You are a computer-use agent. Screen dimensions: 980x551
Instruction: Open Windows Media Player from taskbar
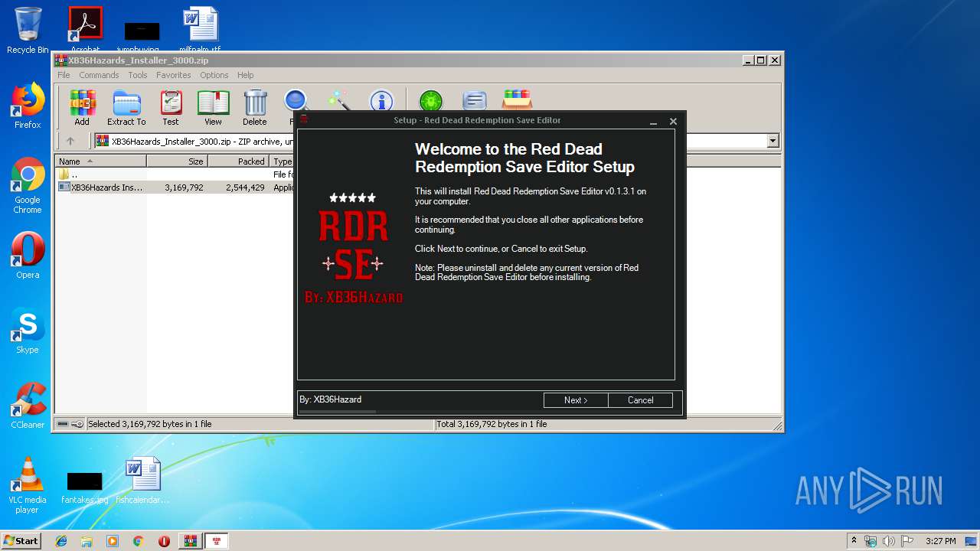[x=113, y=541]
